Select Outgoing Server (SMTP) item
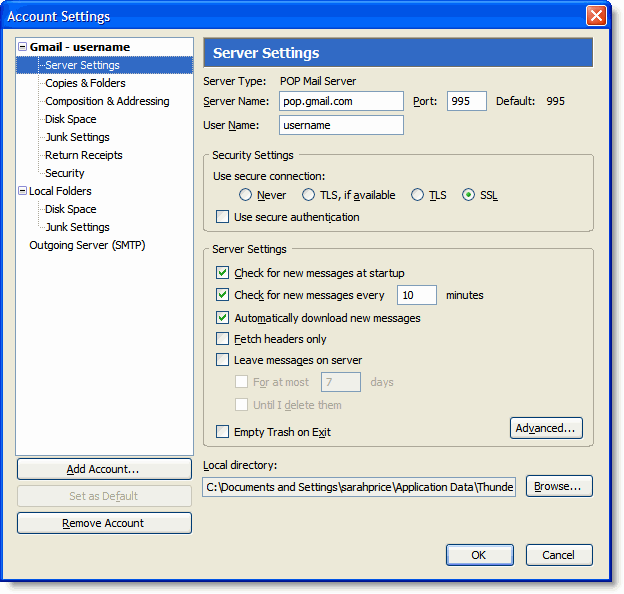This screenshot has width=624, height=594. click(87, 245)
